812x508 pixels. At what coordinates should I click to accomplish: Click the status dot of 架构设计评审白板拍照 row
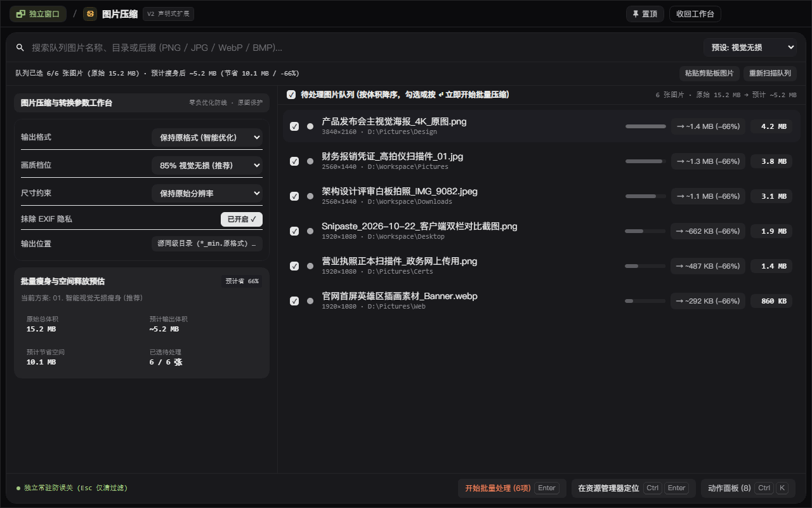[310, 196]
